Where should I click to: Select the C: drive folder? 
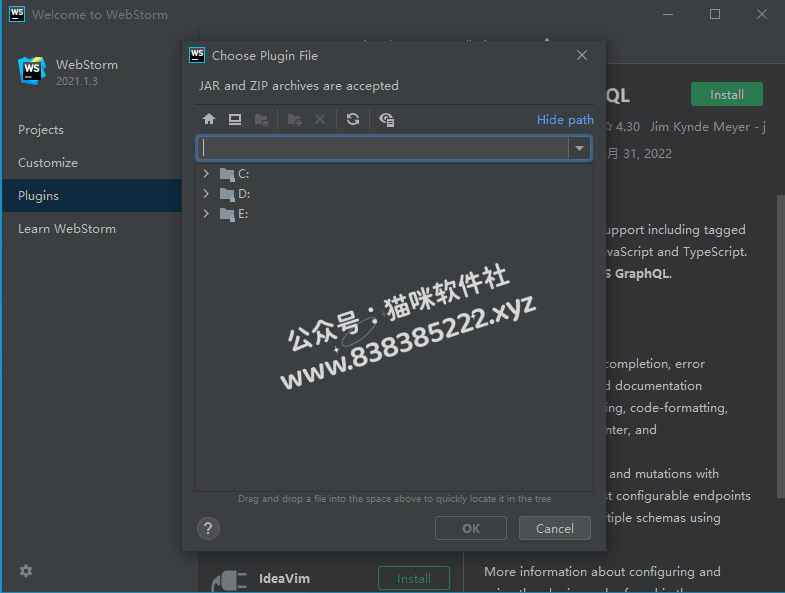pos(234,174)
